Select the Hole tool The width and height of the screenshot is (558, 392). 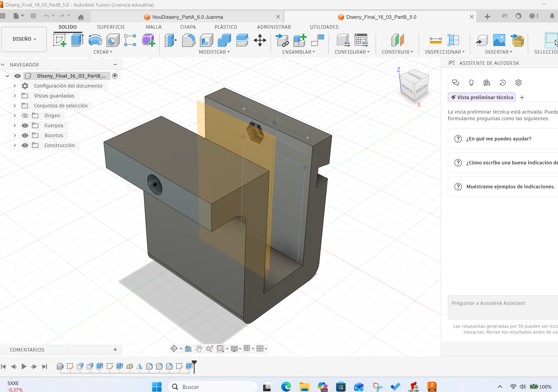(x=113, y=40)
